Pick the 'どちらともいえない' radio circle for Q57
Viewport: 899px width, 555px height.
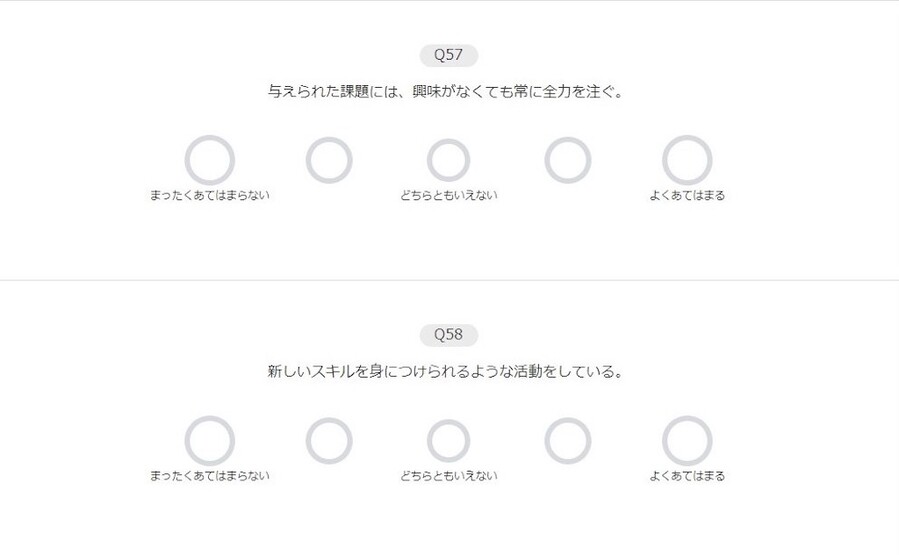[x=448, y=160]
